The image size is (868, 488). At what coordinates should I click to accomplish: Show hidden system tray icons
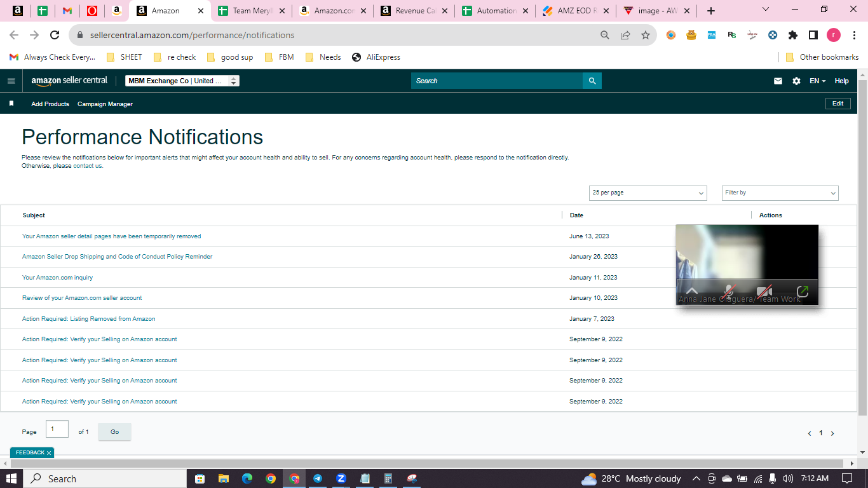[696, 478]
